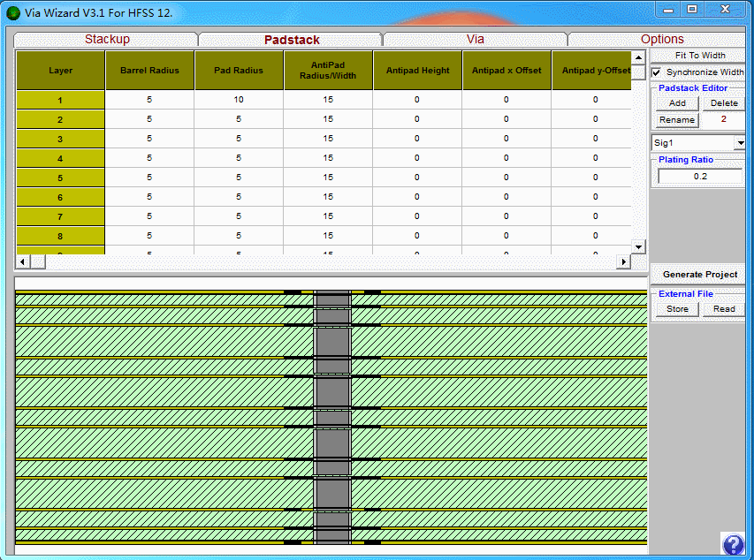The image size is (754, 560).
Task: Select layer 3 row header
Action: click(60, 139)
